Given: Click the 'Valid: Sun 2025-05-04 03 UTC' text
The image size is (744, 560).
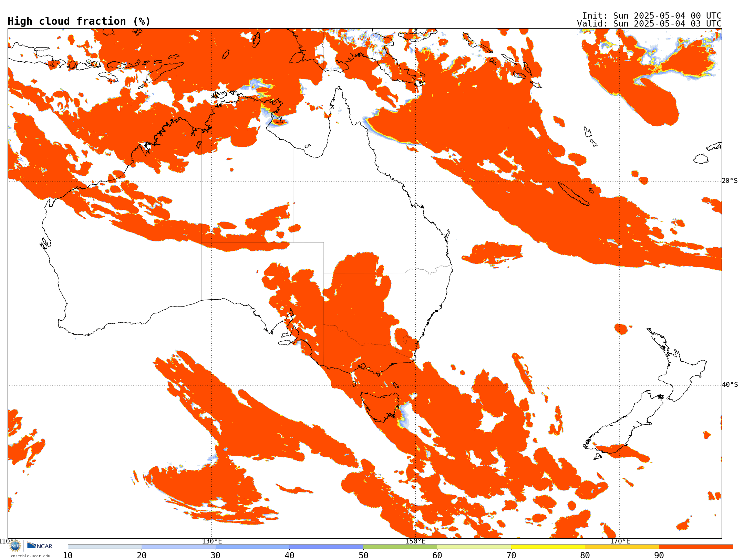Looking at the screenshot, I should click(x=649, y=24).
